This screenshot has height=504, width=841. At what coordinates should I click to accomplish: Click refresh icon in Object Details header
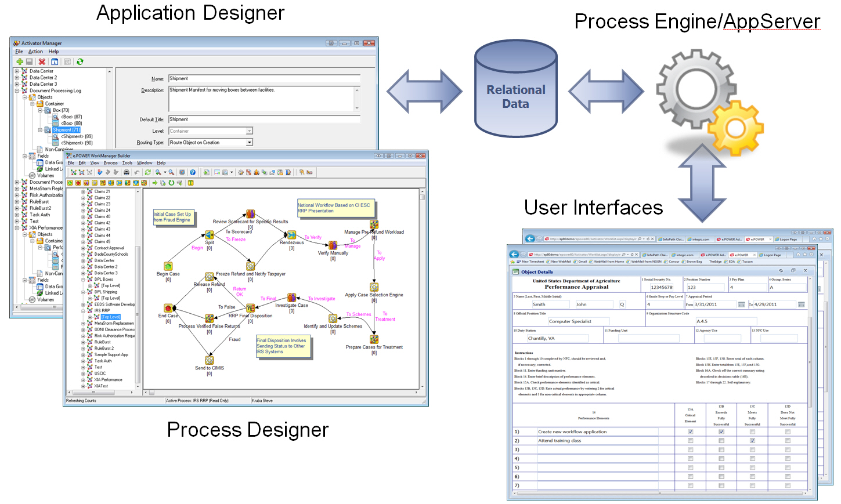click(782, 271)
